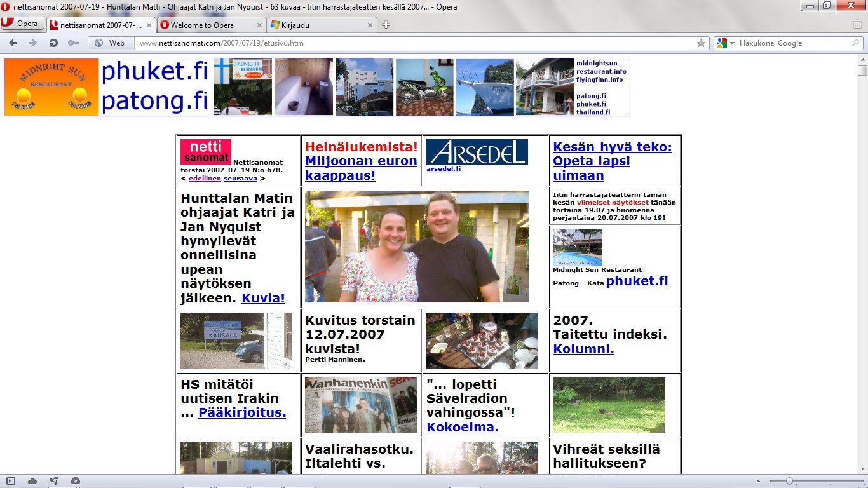Reload the current page

[x=53, y=43]
